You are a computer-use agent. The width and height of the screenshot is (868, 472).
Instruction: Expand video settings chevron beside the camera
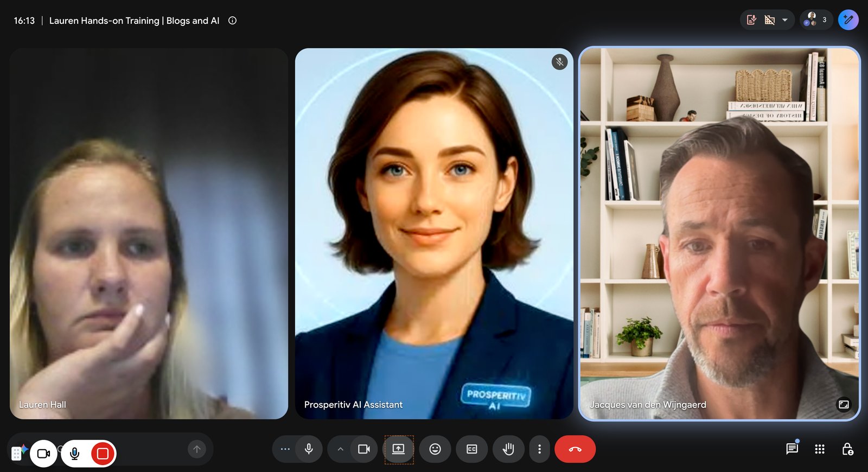click(x=340, y=449)
